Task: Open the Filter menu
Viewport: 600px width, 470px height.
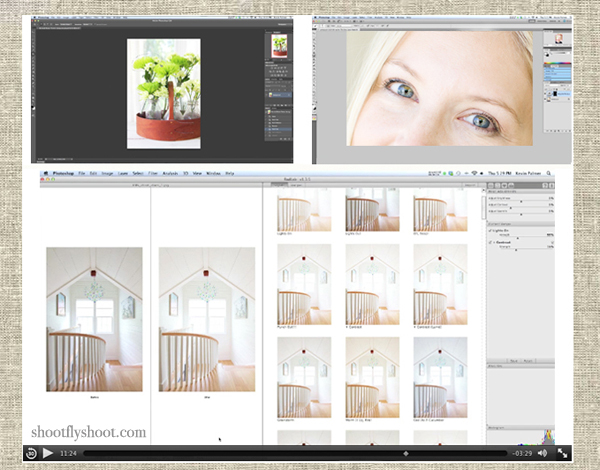Action: (x=153, y=173)
